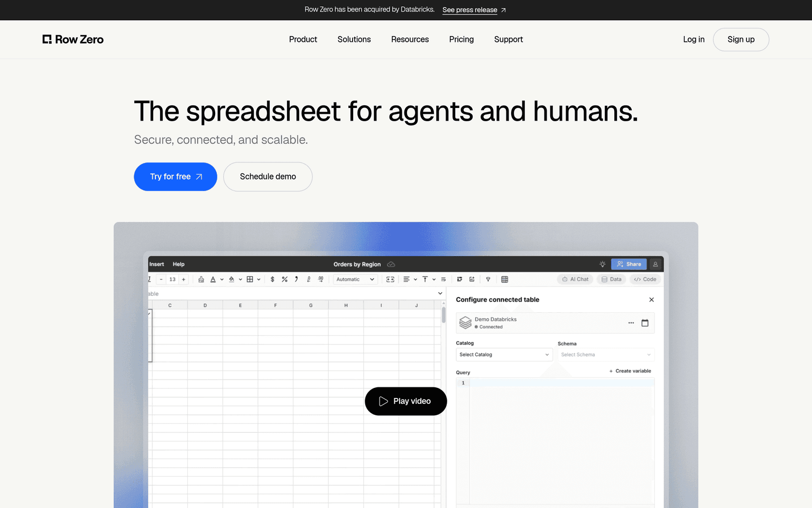Click the font size 13 field
812x508 pixels.
point(172,279)
